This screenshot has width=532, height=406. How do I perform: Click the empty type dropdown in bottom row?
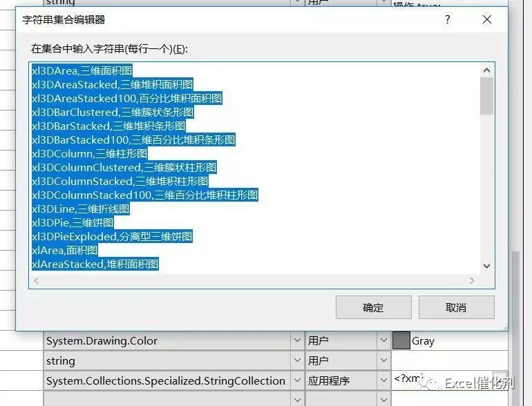click(x=297, y=400)
